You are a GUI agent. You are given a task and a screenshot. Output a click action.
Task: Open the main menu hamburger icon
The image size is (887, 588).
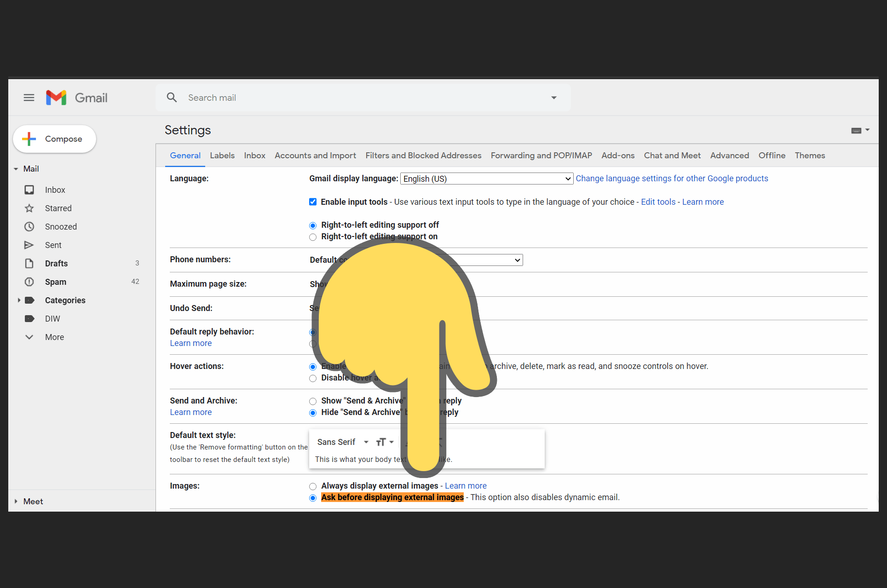point(29,98)
